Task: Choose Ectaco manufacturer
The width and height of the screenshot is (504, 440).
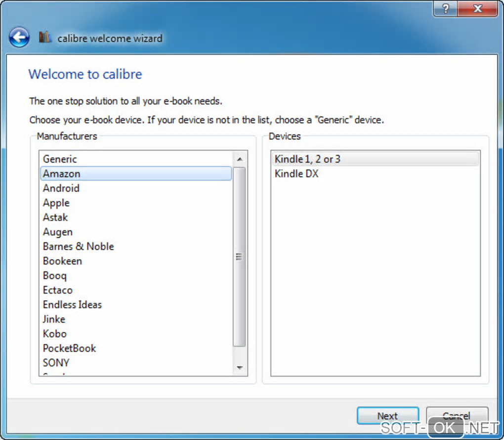Action: pyautogui.click(x=136, y=290)
